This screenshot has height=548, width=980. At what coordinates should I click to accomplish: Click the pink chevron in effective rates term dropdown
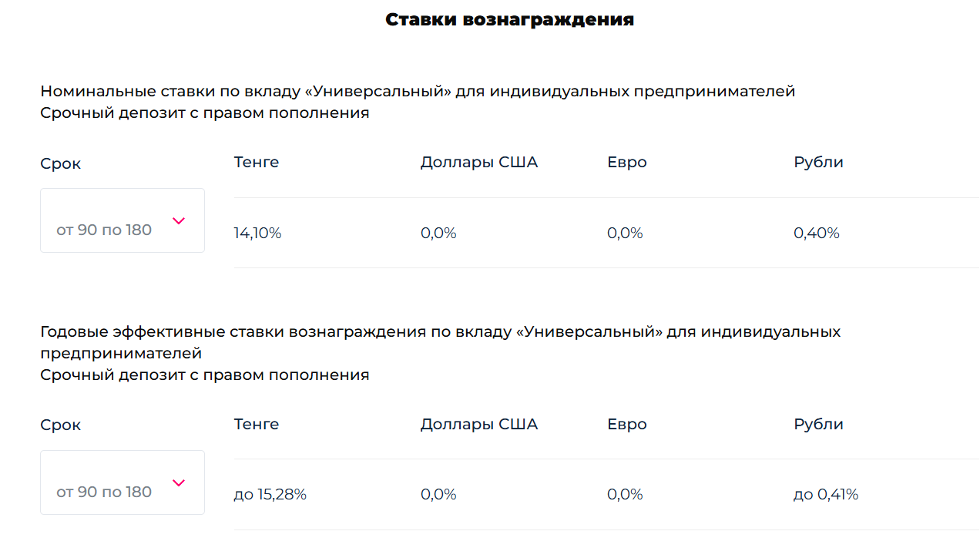pos(179,483)
